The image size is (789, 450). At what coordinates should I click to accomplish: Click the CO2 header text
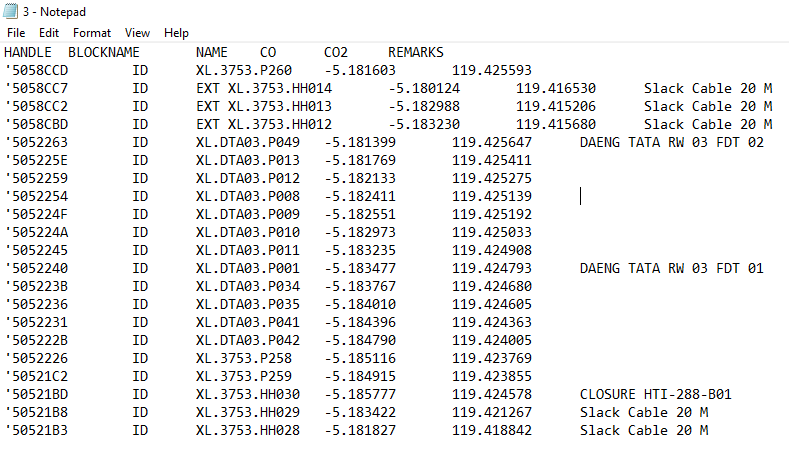tap(336, 52)
